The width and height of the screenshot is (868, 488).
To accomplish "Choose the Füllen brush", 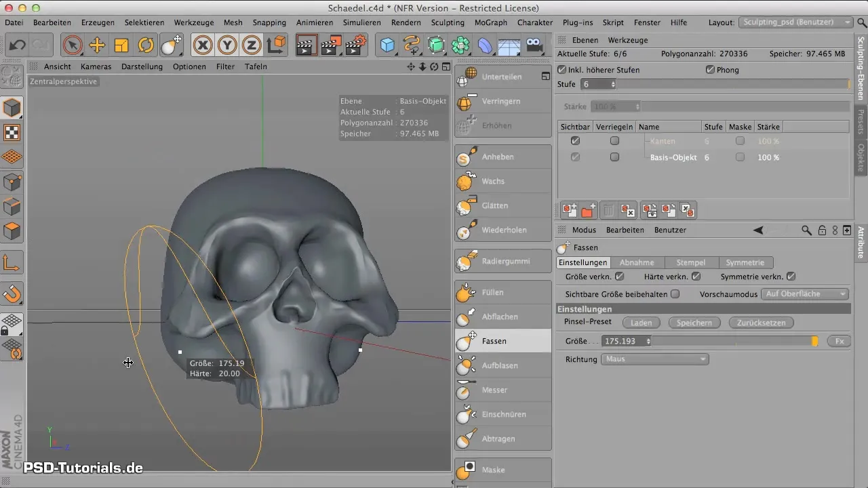I will (503, 292).
